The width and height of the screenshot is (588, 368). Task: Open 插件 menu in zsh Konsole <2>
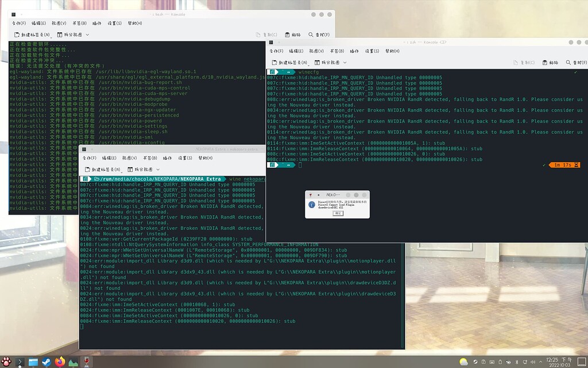354,51
